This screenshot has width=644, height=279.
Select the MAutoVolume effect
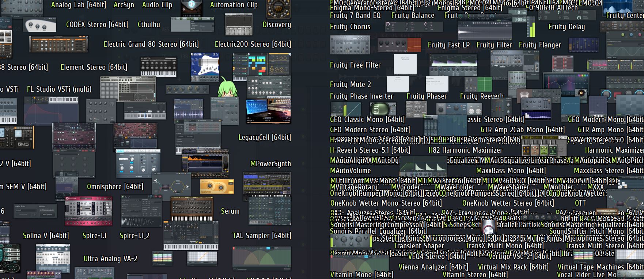coord(351,171)
